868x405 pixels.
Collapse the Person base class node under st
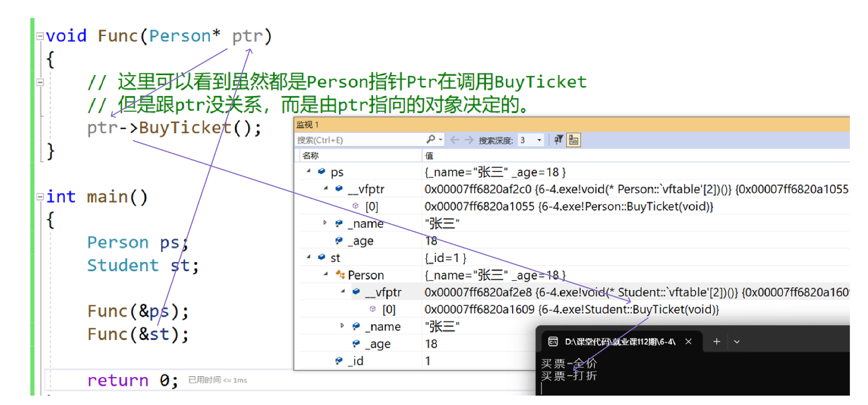coord(325,274)
